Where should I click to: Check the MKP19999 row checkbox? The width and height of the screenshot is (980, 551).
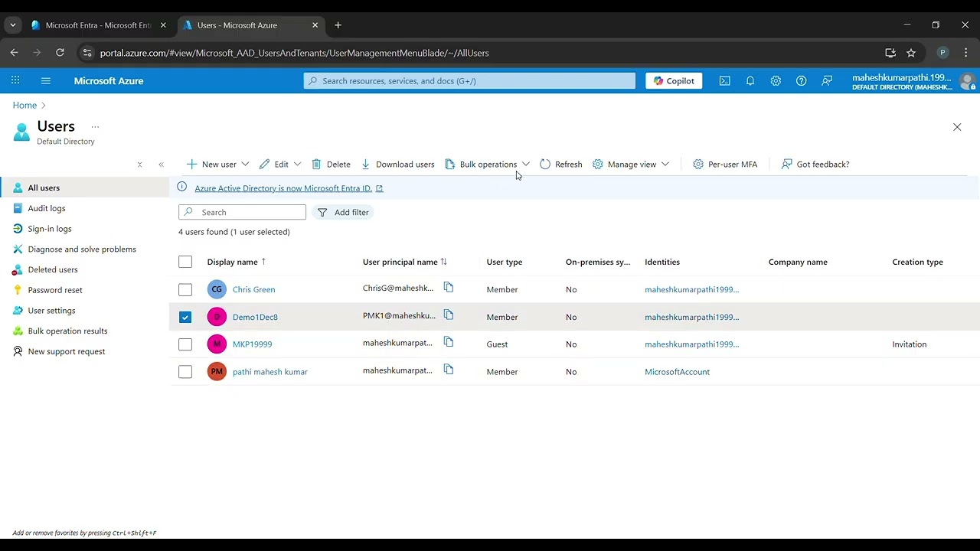(185, 344)
